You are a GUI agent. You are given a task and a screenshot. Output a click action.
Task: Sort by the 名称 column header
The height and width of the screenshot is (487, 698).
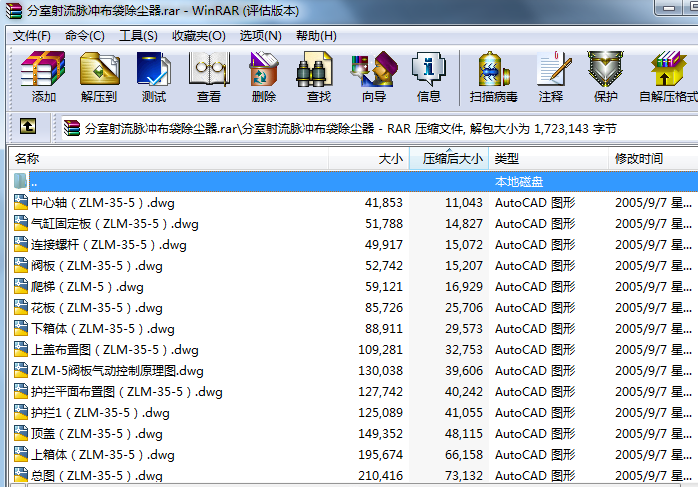169,158
